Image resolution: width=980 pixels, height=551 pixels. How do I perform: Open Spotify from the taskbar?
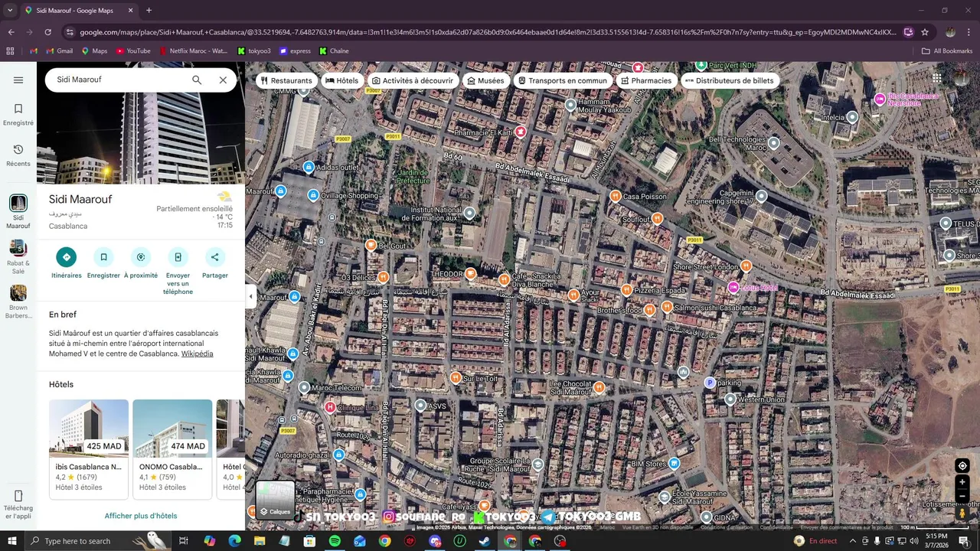pyautogui.click(x=335, y=541)
